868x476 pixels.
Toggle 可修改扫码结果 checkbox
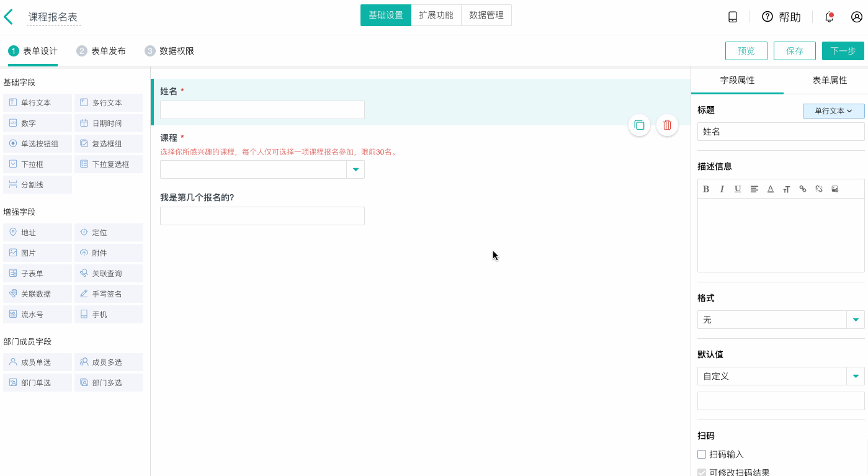pos(702,472)
